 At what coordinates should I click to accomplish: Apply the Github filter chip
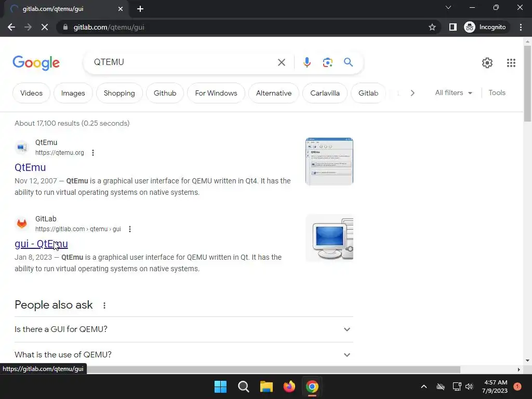[x=165, y=93]
